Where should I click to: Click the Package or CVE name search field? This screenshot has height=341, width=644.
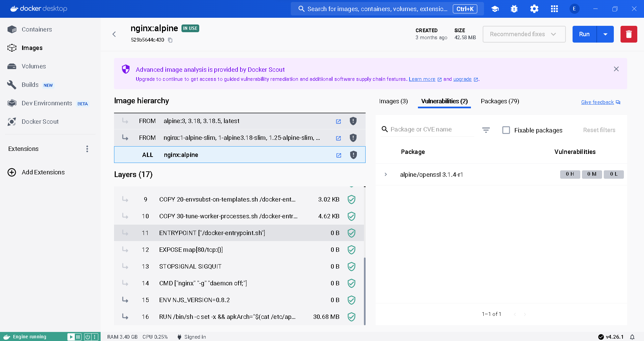(431, 129)
